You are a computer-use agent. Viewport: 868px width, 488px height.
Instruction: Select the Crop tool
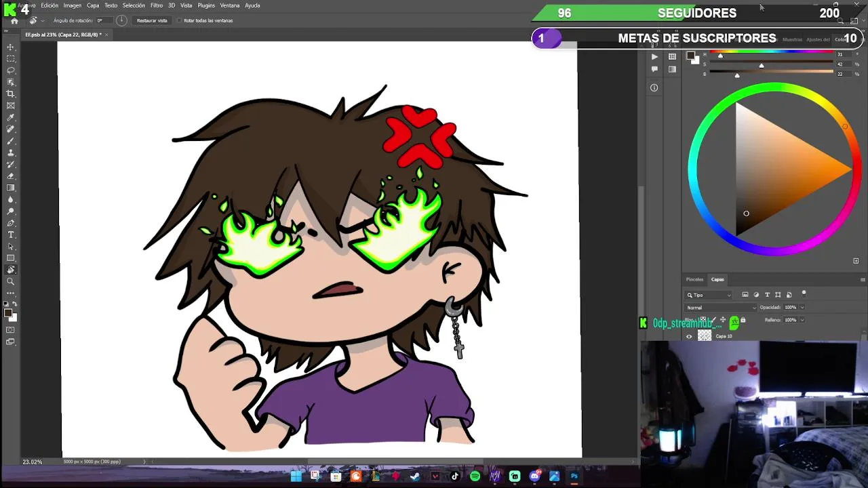[x=11, y=94]
